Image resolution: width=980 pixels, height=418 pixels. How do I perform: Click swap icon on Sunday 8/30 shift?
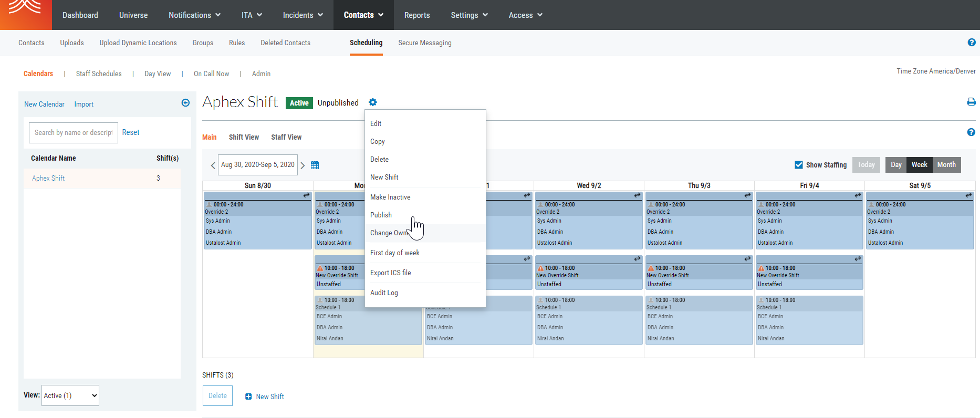coord(306,195)
